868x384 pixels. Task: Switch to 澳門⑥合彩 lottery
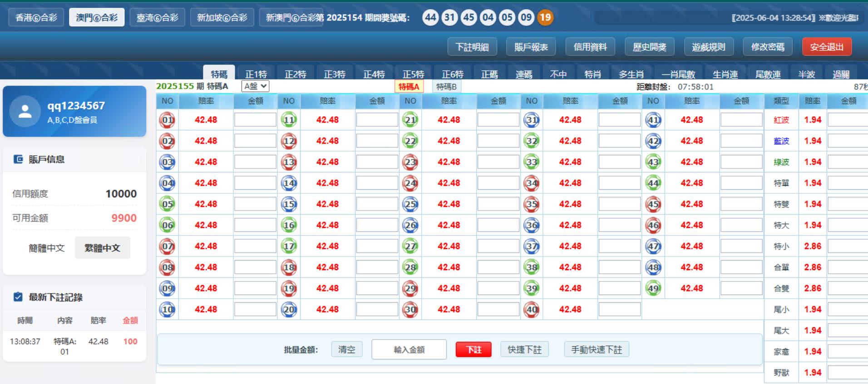[x=97, y=18]
